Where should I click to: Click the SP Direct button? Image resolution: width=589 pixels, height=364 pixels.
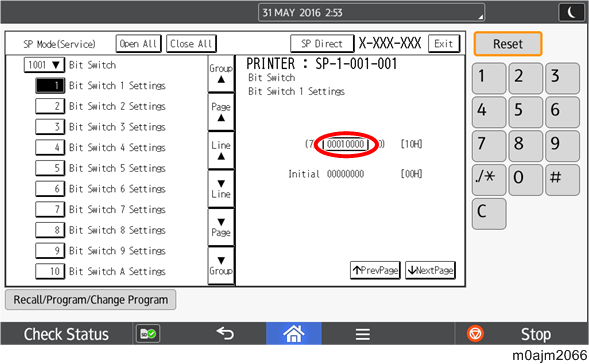tap(322, 44)
